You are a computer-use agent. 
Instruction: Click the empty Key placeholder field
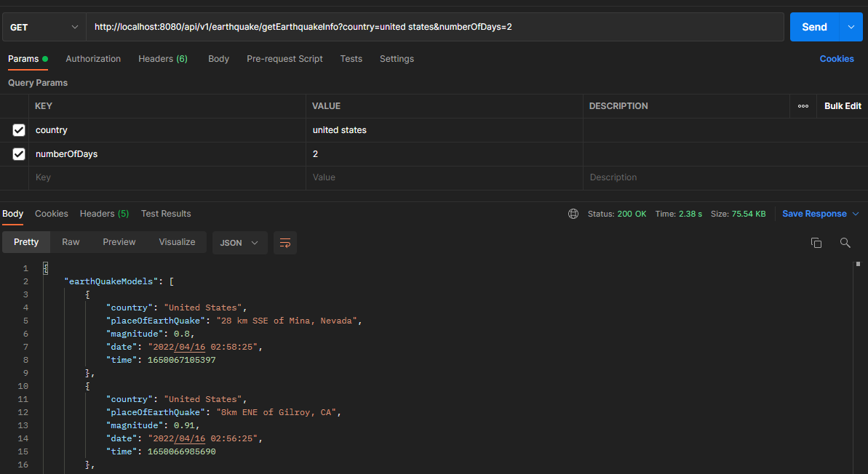pyautogui.click(x=167, y=177)
